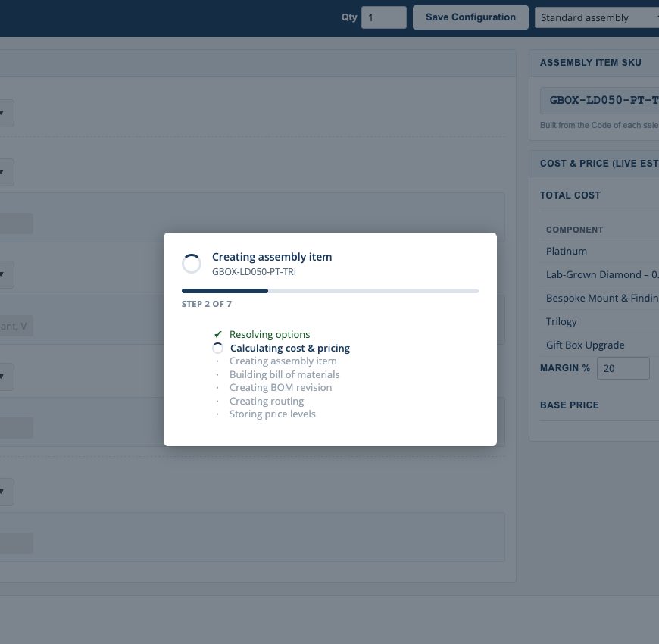Click the Save Configuration button

(470, 17)
